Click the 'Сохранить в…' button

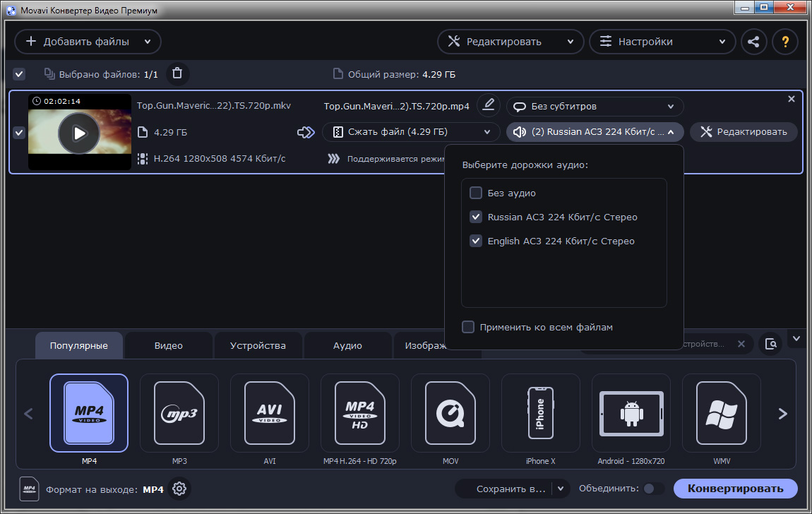(x=510, y=489)
